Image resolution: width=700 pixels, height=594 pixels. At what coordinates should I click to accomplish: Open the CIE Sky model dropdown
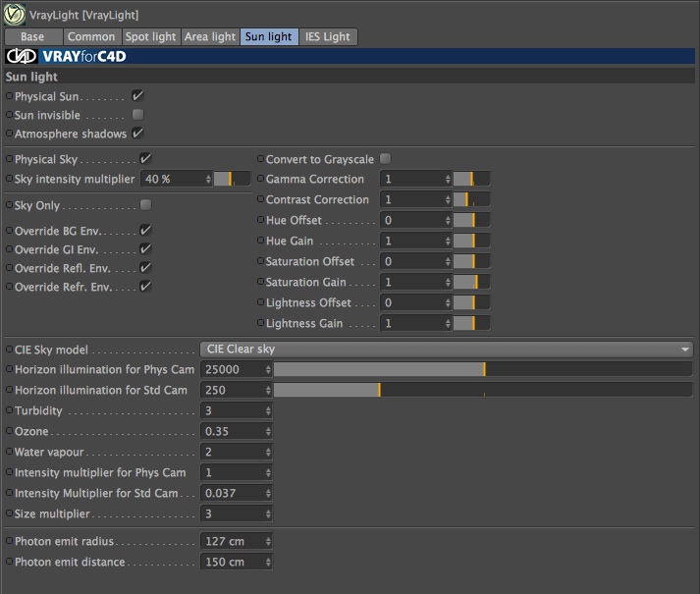pos(447,350)
